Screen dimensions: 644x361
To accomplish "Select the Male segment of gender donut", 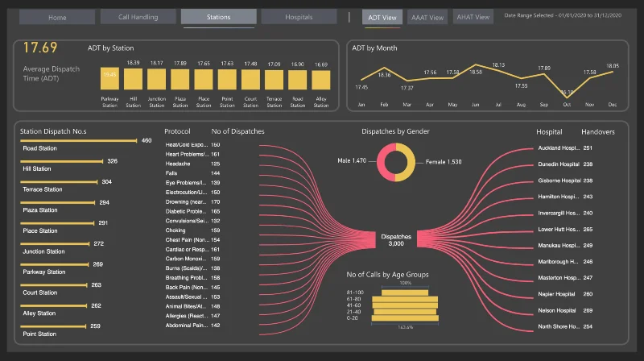I will pos(382,162).
